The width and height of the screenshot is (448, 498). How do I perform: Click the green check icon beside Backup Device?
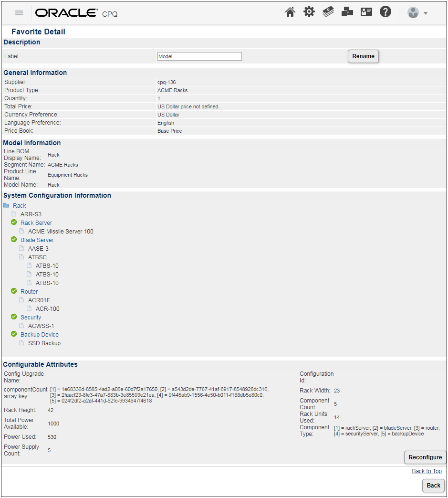pyautogui.click(x=13, y=334)
